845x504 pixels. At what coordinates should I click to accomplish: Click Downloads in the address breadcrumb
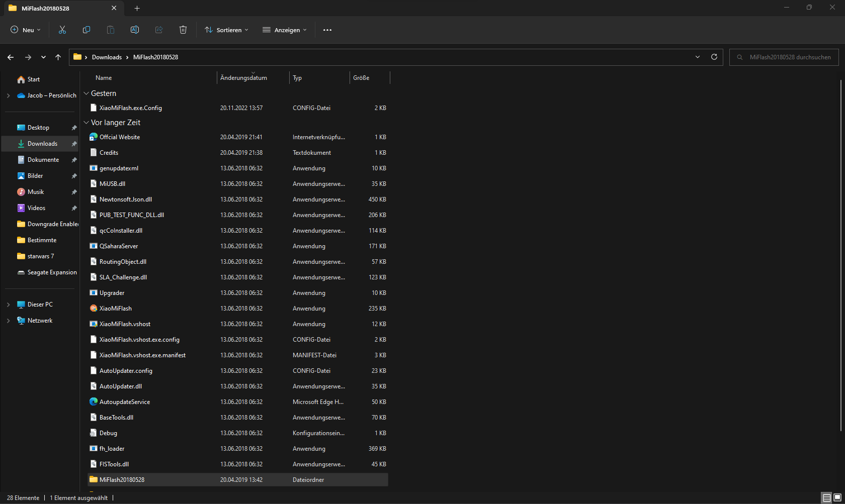(107, 57)
